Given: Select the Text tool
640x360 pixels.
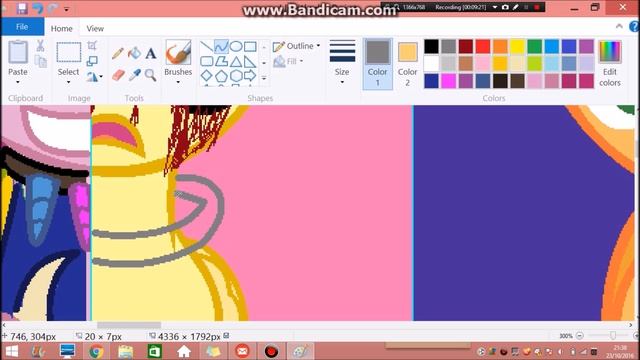Looking at the screenshot, I should click(x=151, y=53).
